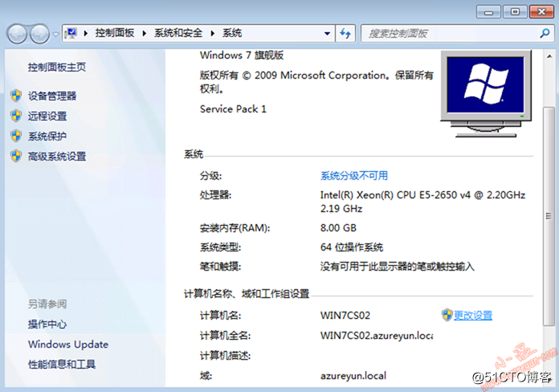Click the Windows 7 旗舰版 text
The image size is (559, 392).
(242, 55)
